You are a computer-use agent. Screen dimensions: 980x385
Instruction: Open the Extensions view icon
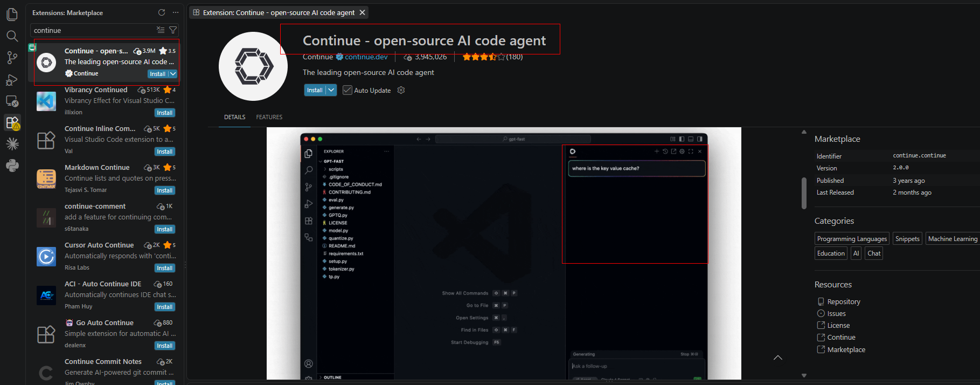tap(12, 123)
